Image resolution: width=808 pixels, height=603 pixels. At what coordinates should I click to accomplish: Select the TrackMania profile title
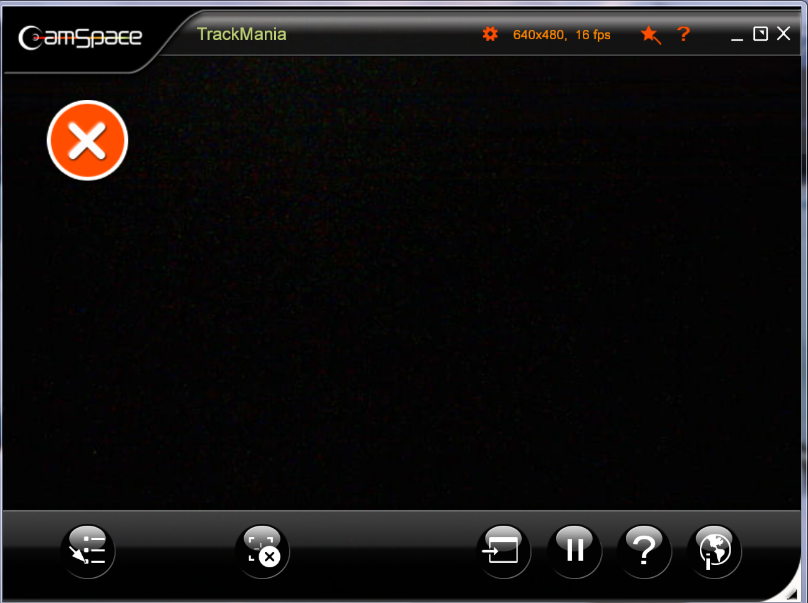point(241,34)
